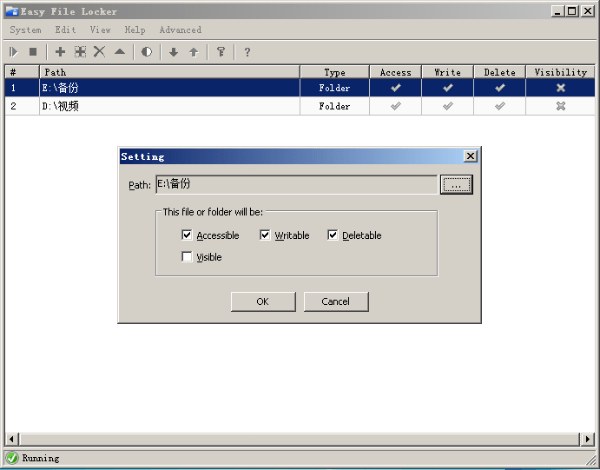Click the Write checkmark for E:\备份
The width and height of the screenshot is (600, 470).
(x=448, y=88)
